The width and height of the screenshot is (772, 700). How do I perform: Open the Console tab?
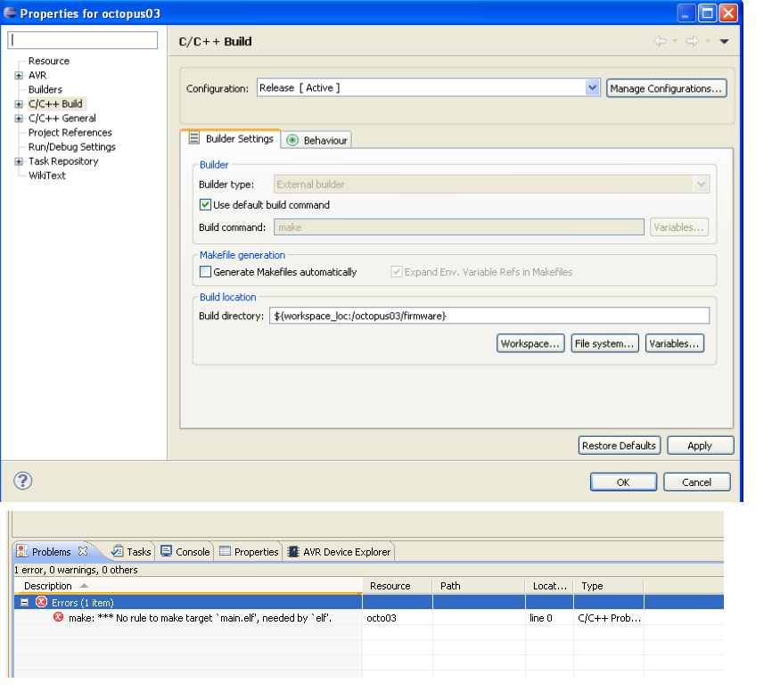click(x=185, y=552)
